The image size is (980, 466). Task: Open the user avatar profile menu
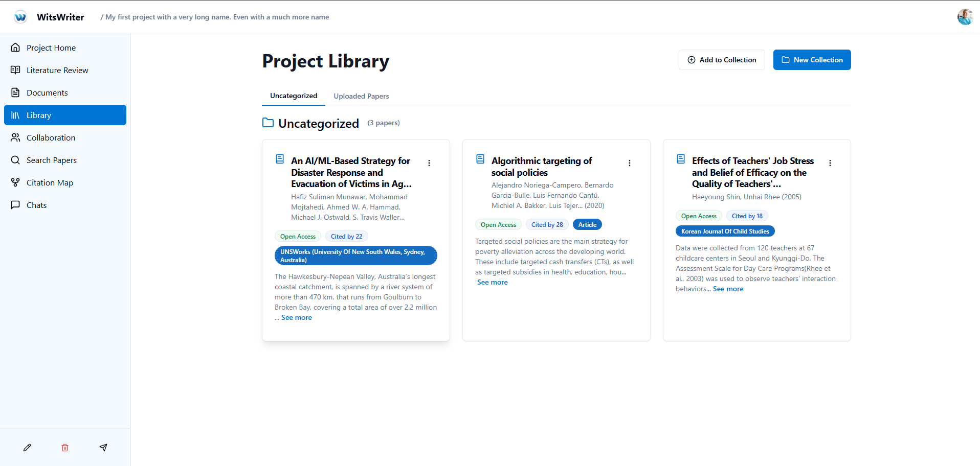pyautogui.click(x=965, y=17)
